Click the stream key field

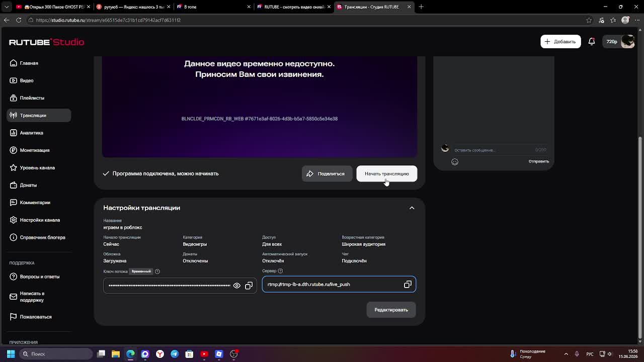click(x=180, y=286)
